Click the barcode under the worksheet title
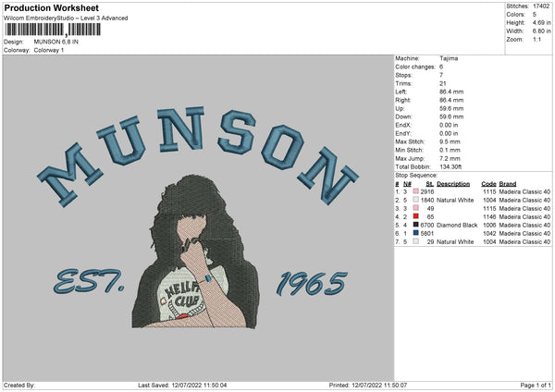Viewport: 555px width, 392px height. point(53,30)
